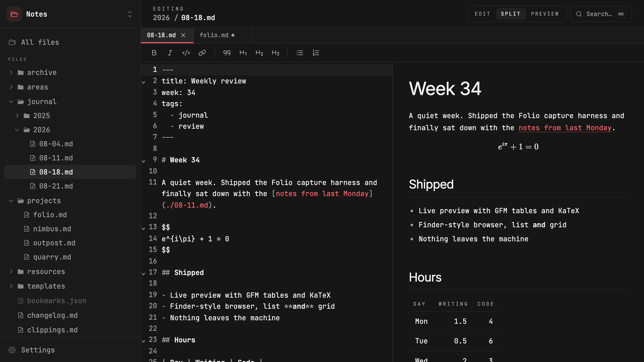
Task: Insert a numbered list
Action: tap(316, 53)
